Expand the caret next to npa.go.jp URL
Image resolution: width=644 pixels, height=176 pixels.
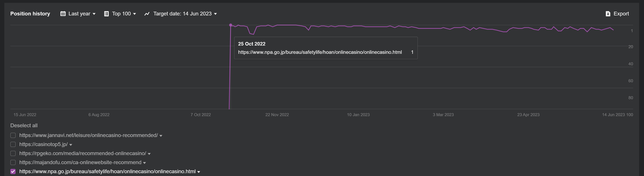coord(199,172)
